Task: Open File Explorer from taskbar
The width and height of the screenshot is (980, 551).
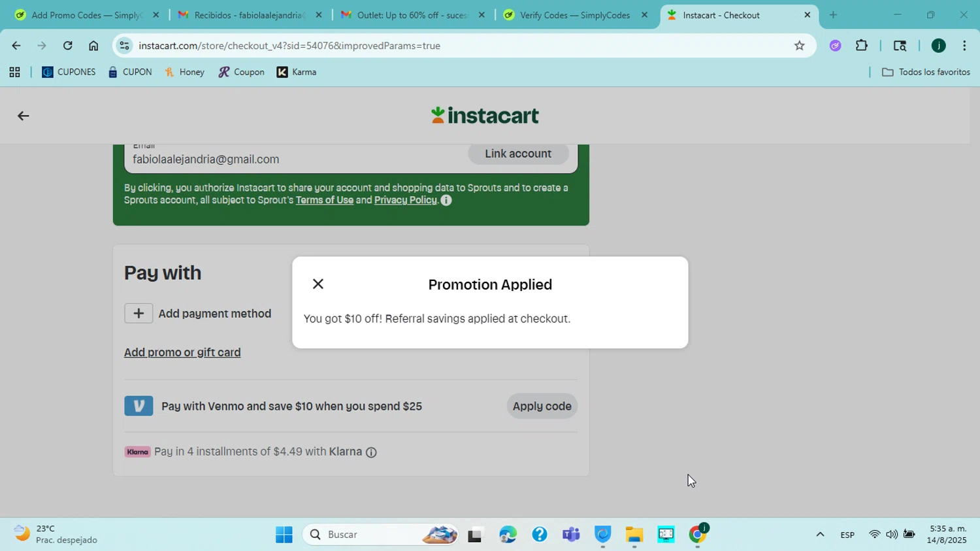Action: 634,535
